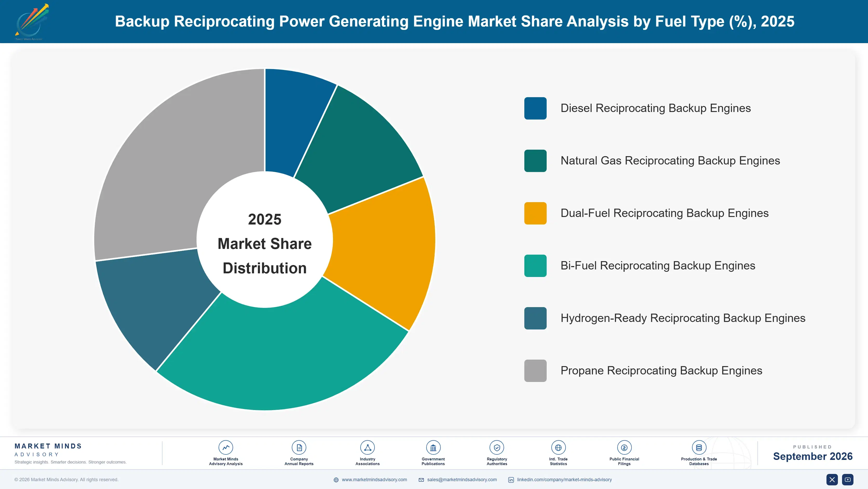
Task: Click the LinkedIn icon in footer
Action: pos(511,480)
